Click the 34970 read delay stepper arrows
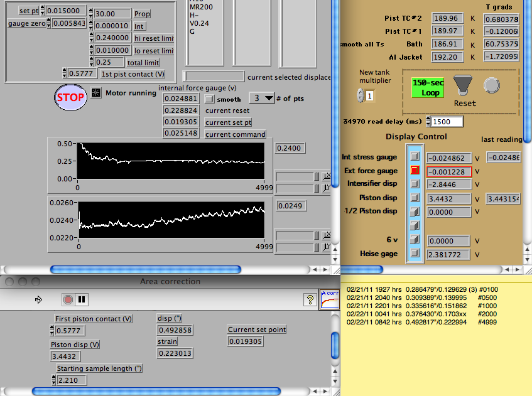The width and height of the screenshot is (532, 396). click(428, 121)
